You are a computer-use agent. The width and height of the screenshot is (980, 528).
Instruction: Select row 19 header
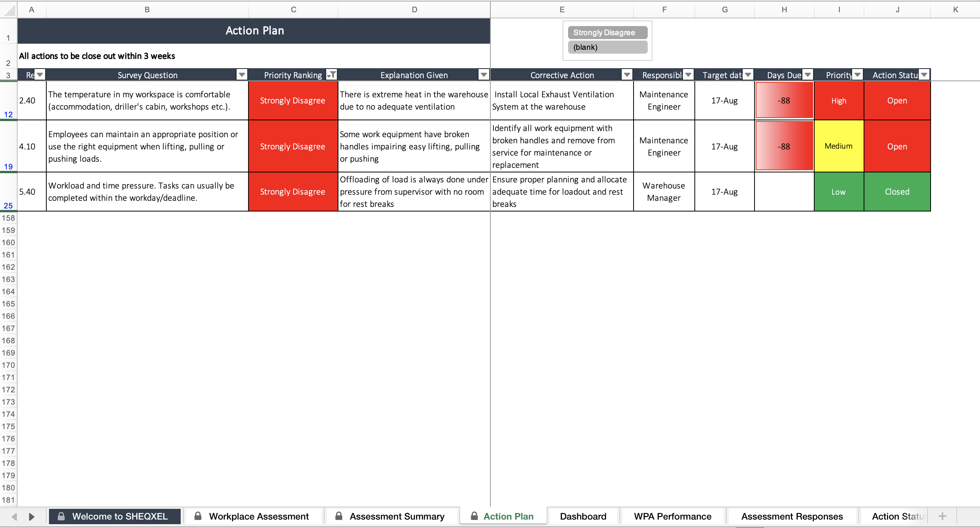[x=8, y=146]
